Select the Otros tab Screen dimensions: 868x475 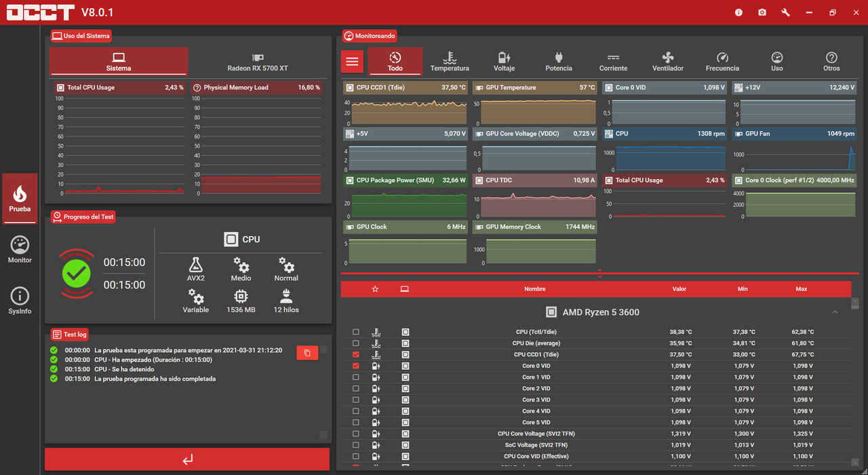click(831, 61)
